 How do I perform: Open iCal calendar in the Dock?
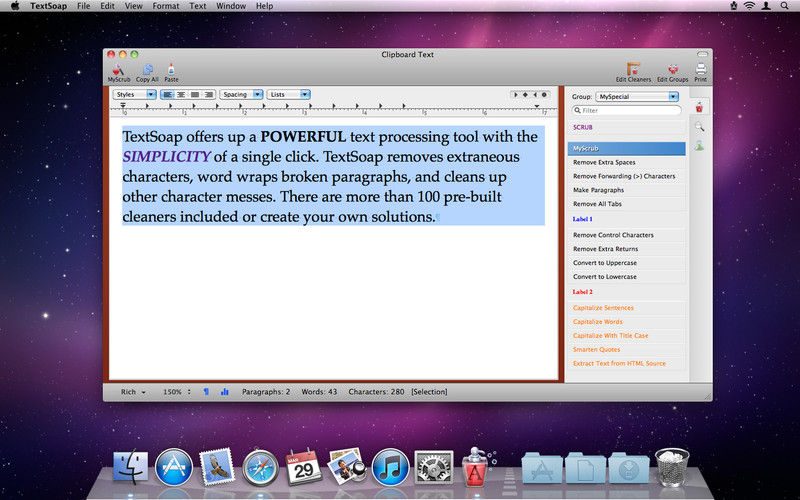(304, 466)
